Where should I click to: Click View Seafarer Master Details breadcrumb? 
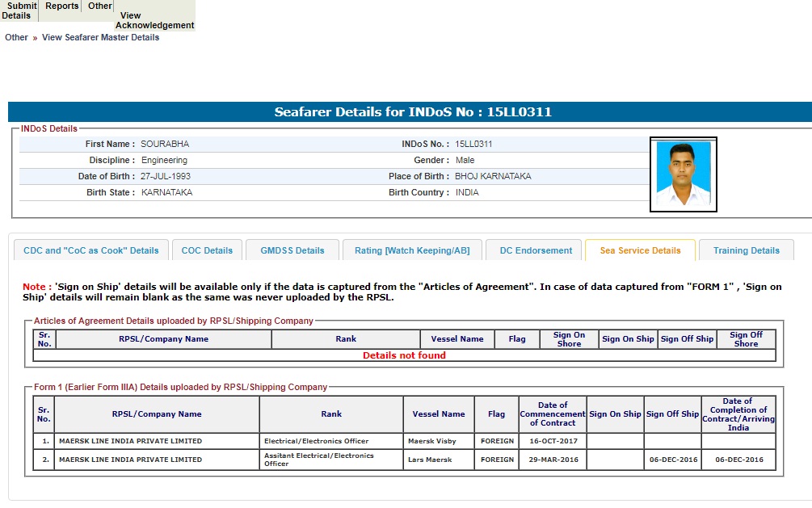point(100,37)
